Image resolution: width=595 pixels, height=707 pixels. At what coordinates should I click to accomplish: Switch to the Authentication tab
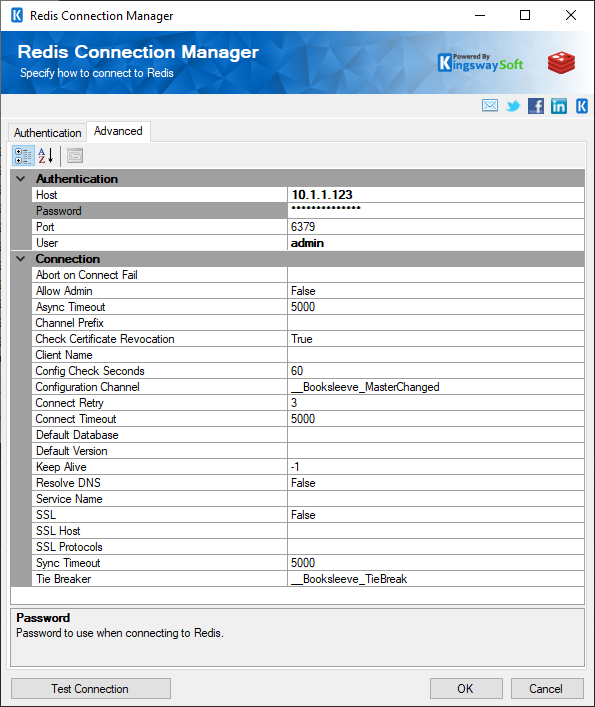47,133
